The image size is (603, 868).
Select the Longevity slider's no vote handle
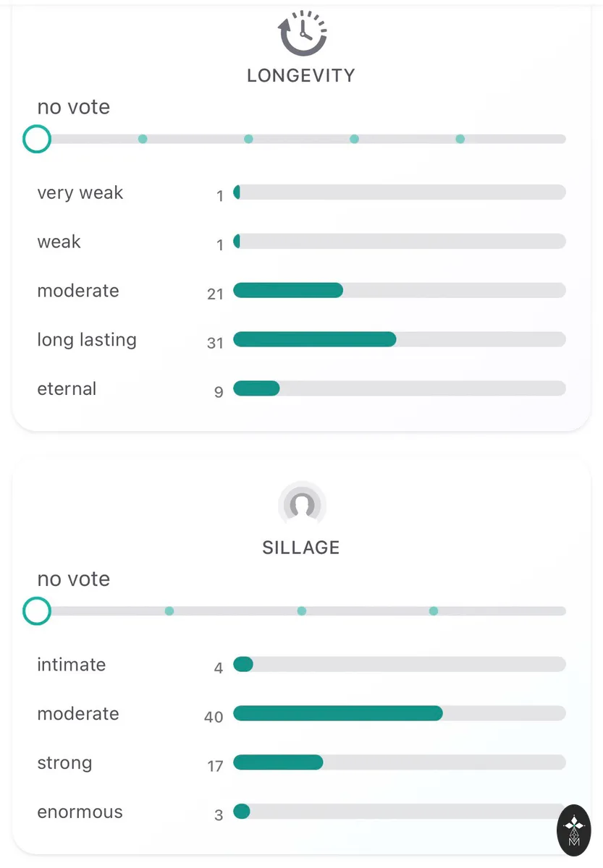36,139
